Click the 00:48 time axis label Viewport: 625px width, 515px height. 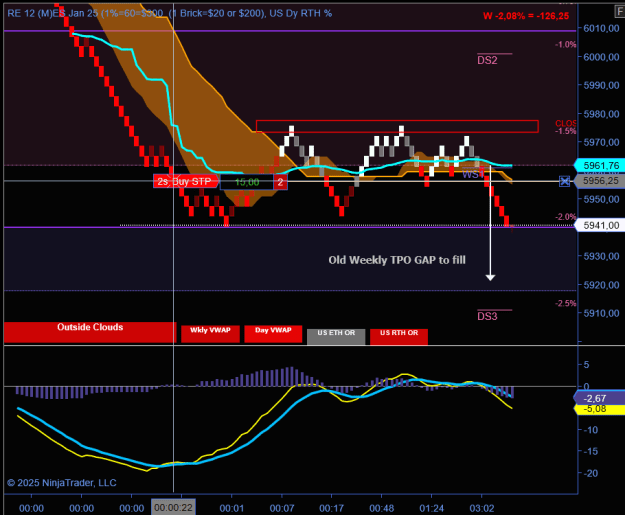point(381,508)
